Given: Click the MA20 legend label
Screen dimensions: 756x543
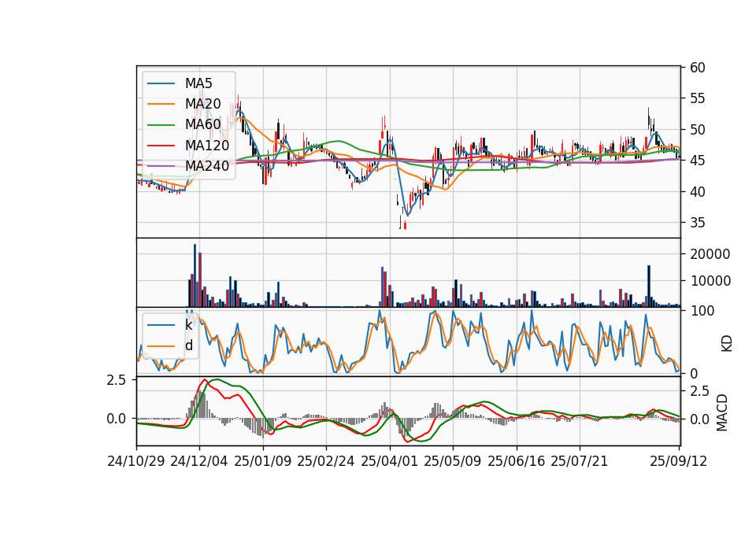Looking at the screenshot, I should click(x=202, y=104).
